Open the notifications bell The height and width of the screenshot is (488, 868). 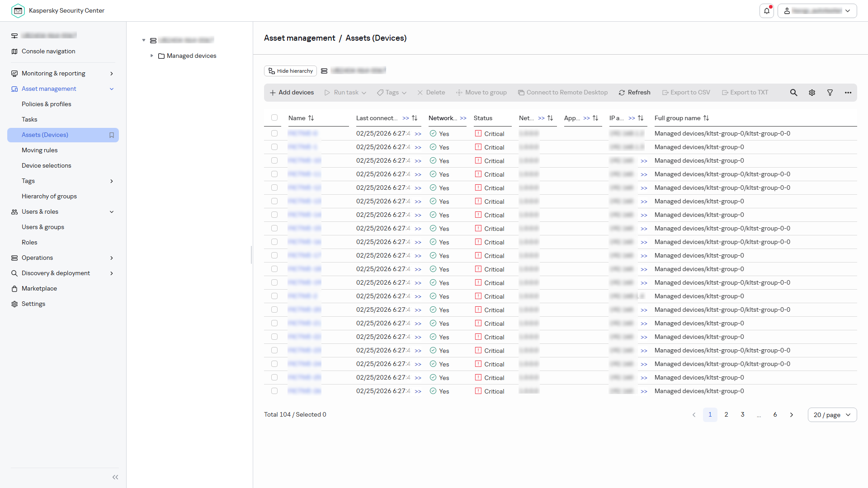767,11
